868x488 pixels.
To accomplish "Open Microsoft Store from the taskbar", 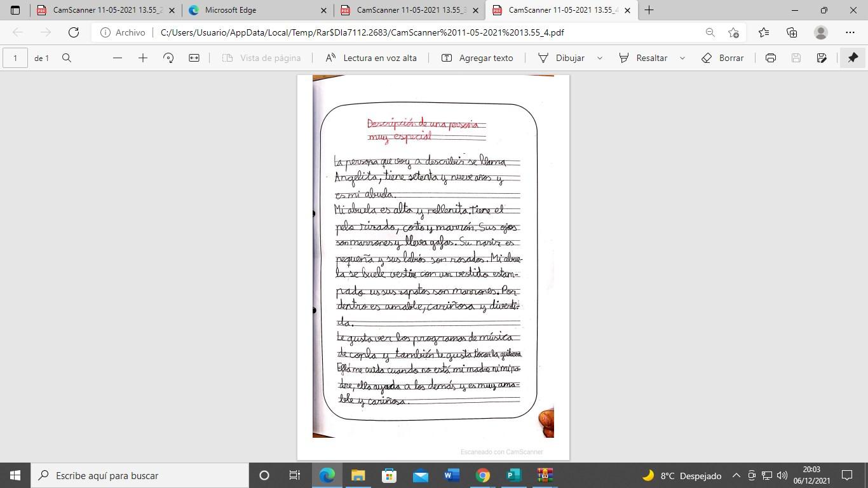I will click(390, 475).
